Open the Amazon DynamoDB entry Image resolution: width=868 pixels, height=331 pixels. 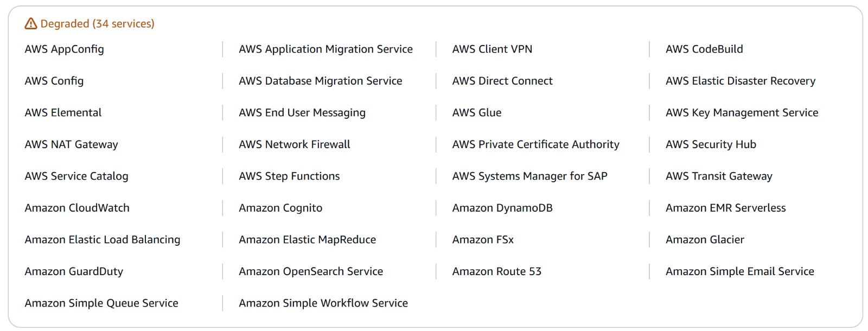502,208
